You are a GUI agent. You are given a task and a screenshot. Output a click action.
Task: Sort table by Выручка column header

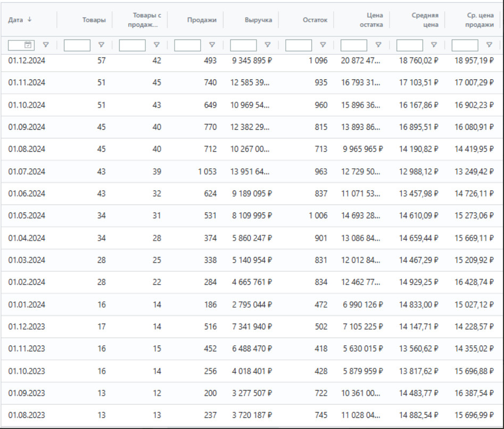click(x=258, y=20)
